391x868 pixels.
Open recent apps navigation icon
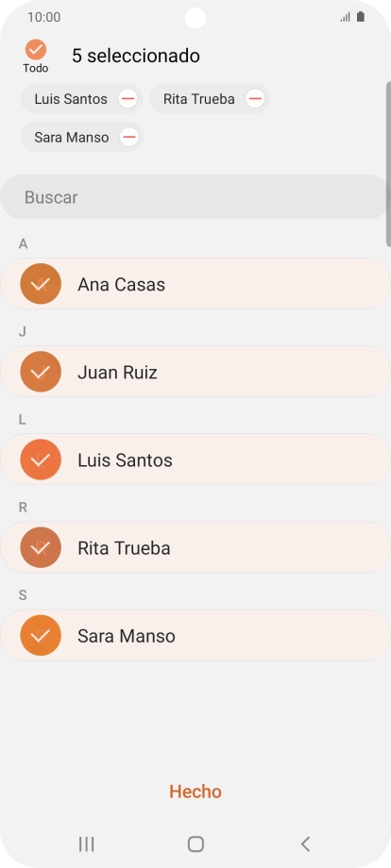pos(86,843)
